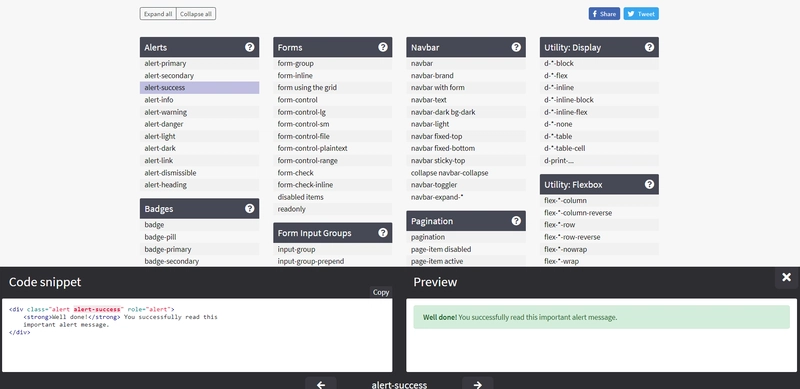Open the badge-primary snippet
This screenshot has height=389, width=800.
click(x=199, y=249)
